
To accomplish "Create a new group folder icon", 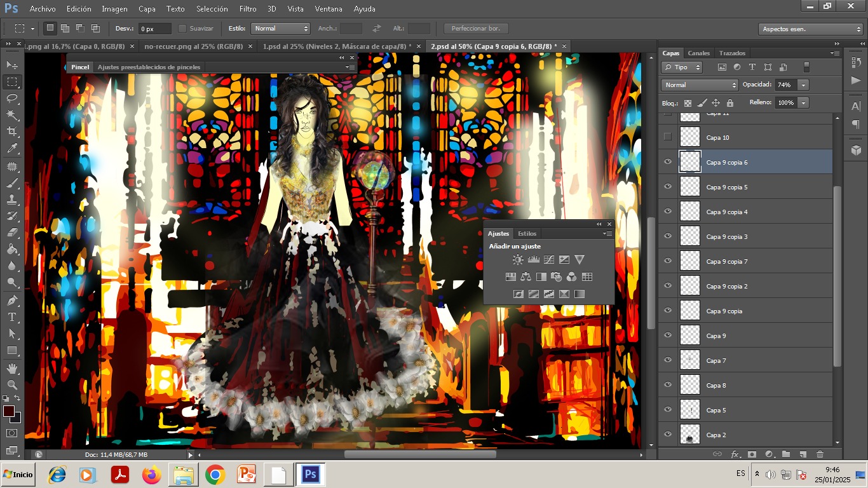I will pyautogui.click(x=786, y=454).
